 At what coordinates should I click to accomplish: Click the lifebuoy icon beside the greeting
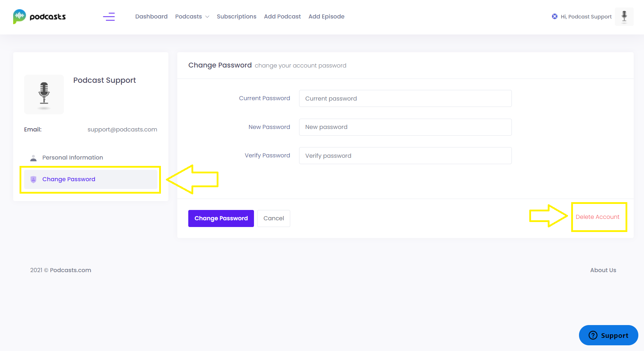tap(554, 16)
